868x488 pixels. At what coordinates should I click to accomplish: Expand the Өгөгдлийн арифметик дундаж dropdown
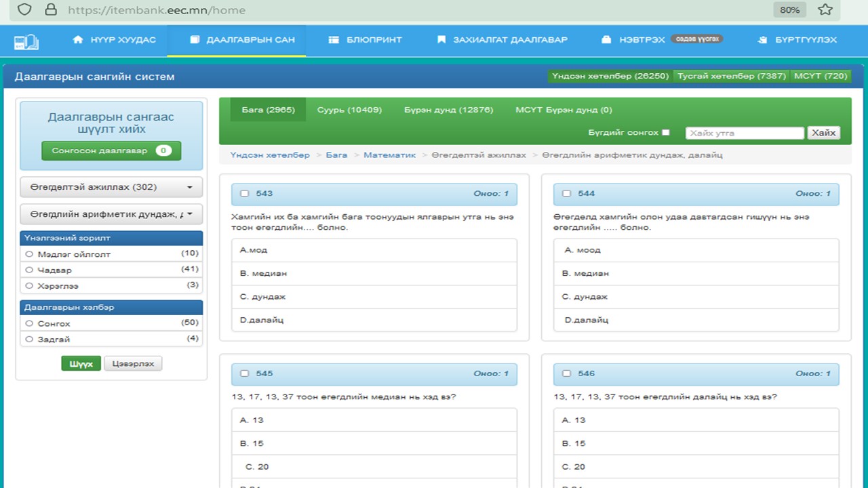point(111,215)
